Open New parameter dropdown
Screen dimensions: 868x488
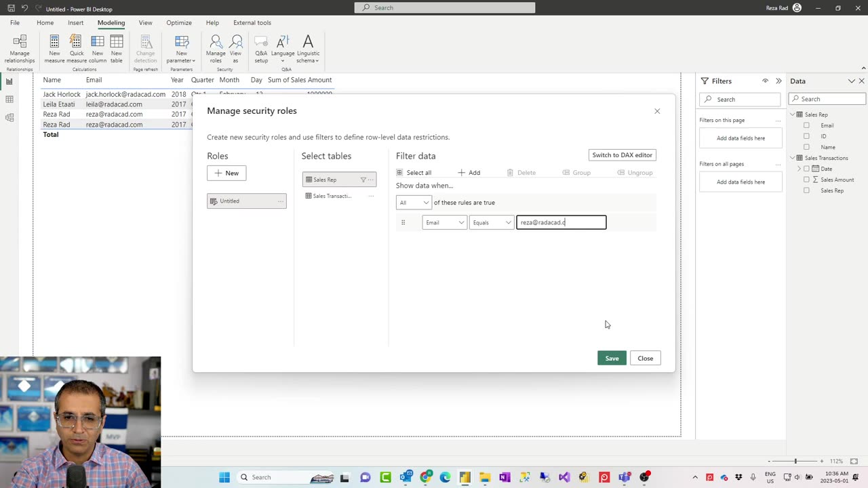click(x=182, y=49)
